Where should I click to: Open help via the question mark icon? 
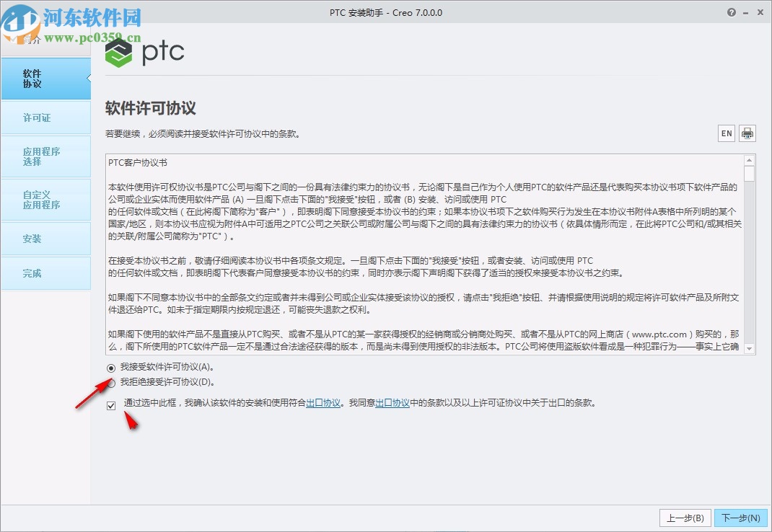click(x=731, y=12)
